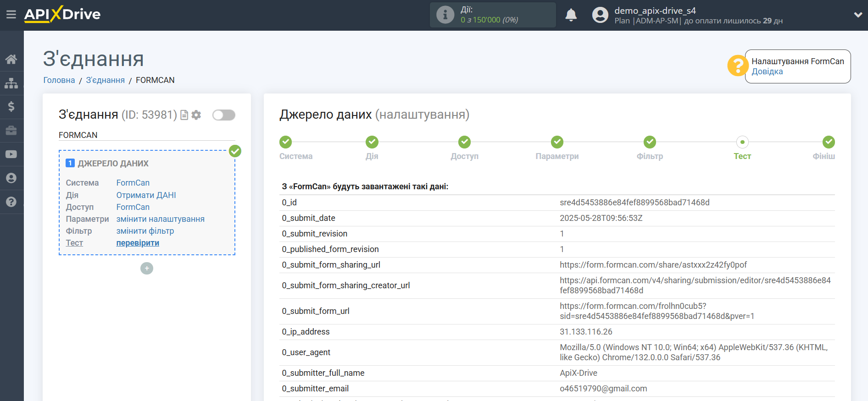The height and width of the screenshot is (401, 868).
Task: Click the yellow question mark help icon
Action: click(738, 66)
